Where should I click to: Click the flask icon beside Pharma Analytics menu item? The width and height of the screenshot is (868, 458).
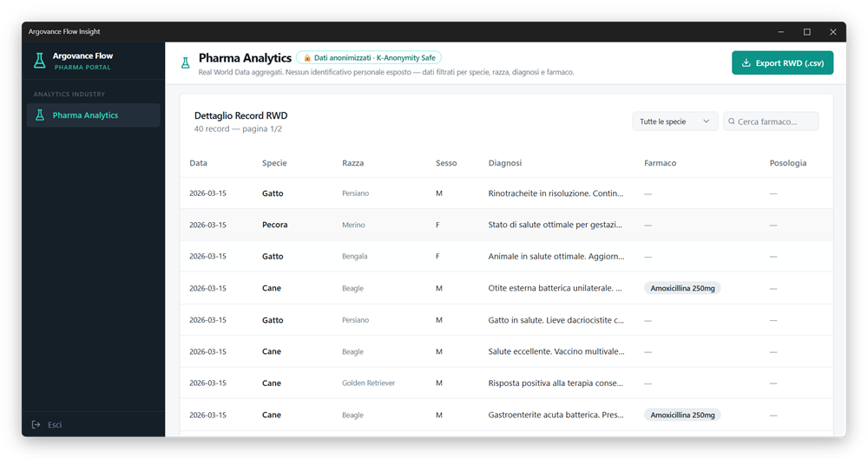point(39,115)
